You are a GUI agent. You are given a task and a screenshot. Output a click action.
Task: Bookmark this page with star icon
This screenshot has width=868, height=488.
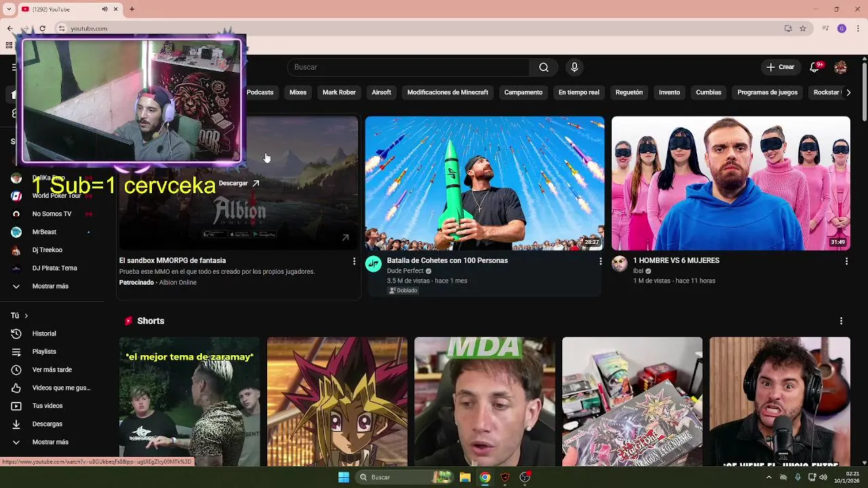pyautogui.click(x=803, y=28)
